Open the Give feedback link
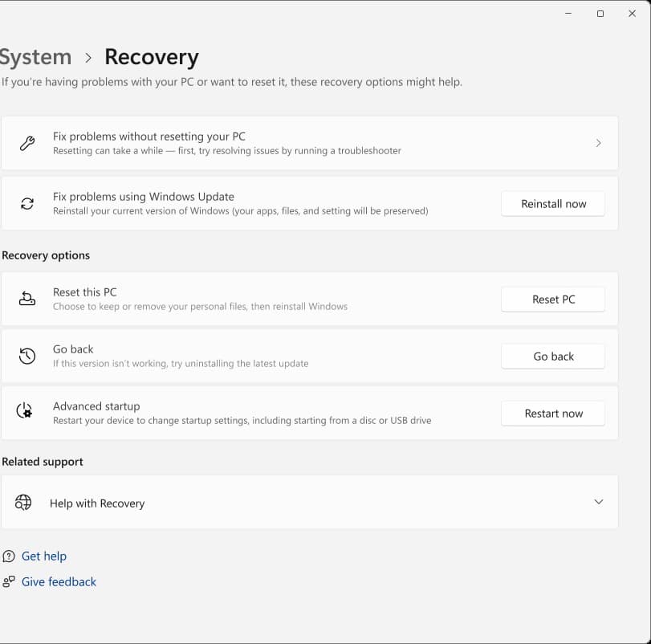Screen dimensions: 651x644 [x=59, y=581]
